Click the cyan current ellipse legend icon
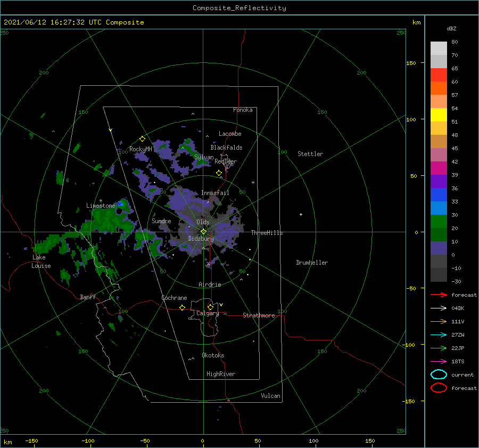The image size is (479, 448). pos(439,374)
